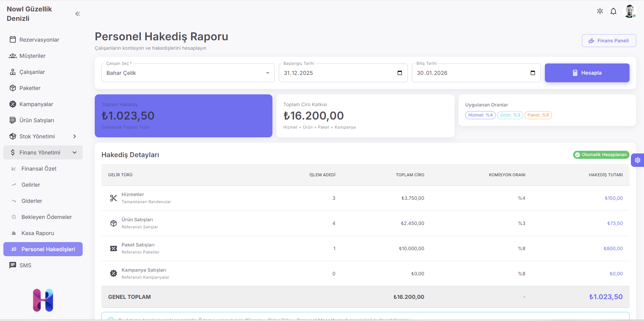Click the Hizmet: %4 rate chip
The image size is (644, 321).
[480, 115]
